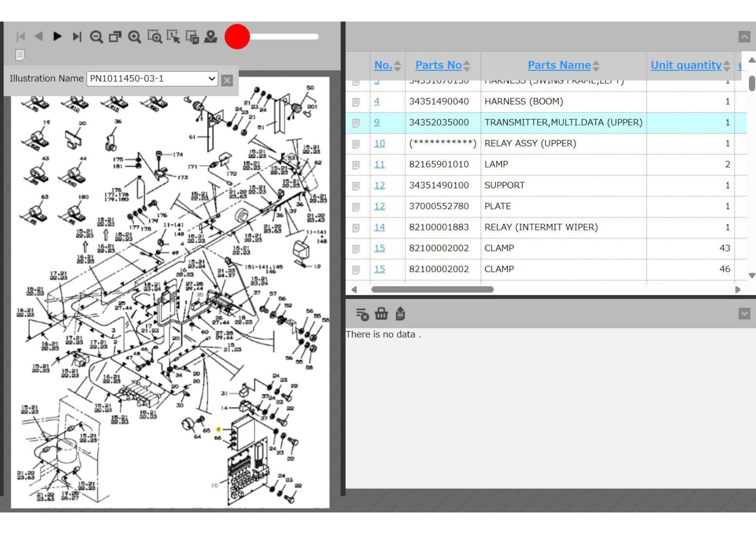Sort table by Unit quantity column
This screenshot has width=756, height=534.
(686, 65)
